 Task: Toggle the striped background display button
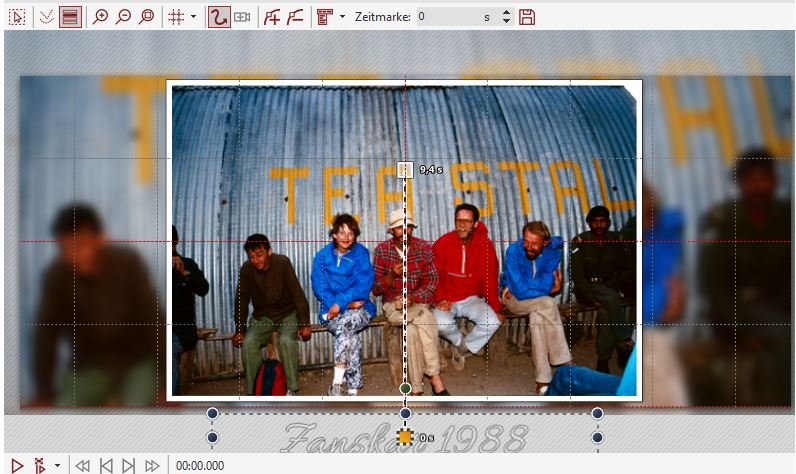point(70,17)
